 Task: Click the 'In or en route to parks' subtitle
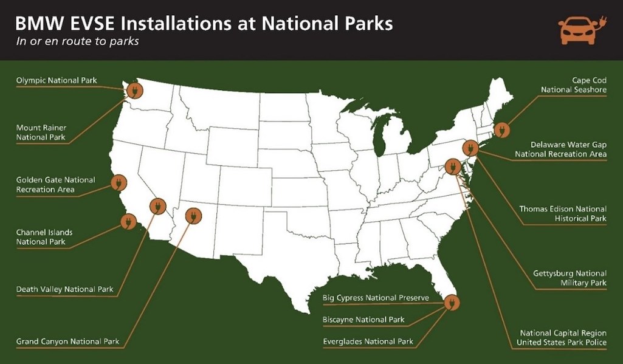coord(77,41)
